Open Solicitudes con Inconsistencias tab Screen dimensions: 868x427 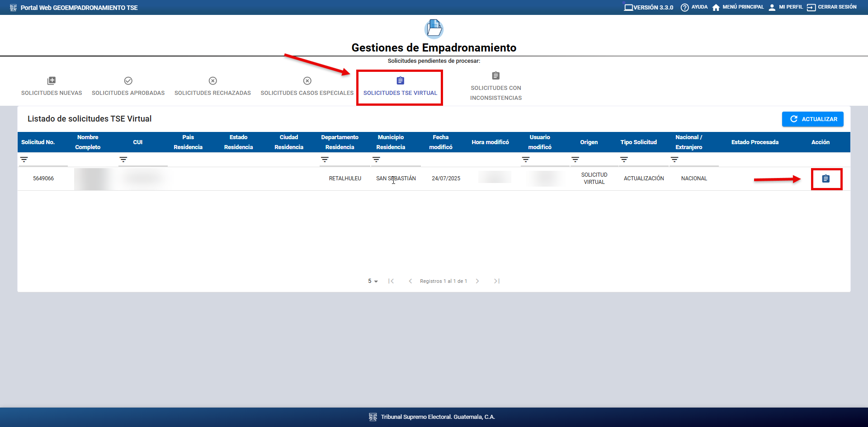(495, 87)
